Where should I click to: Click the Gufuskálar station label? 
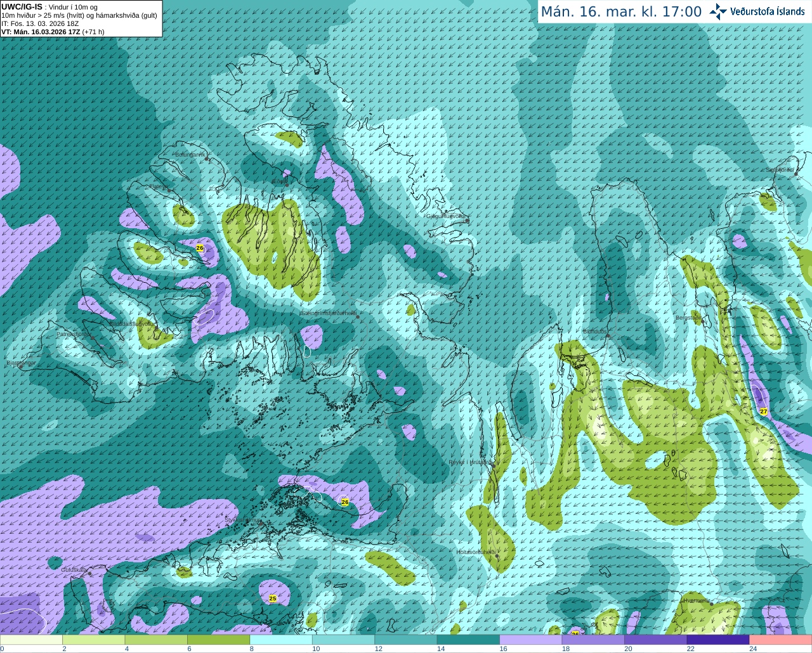point(74,570)
